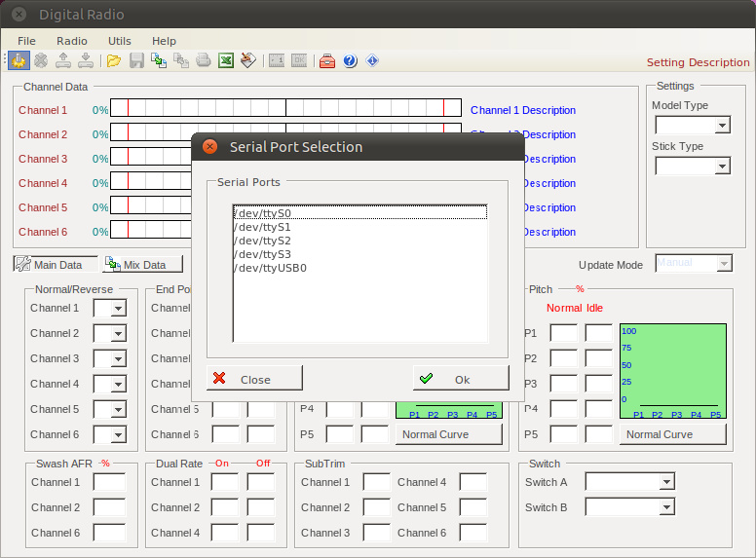Click the upload arrow toolbar icon
This screenshot has width=756, height=558.
tap(63, 60)
